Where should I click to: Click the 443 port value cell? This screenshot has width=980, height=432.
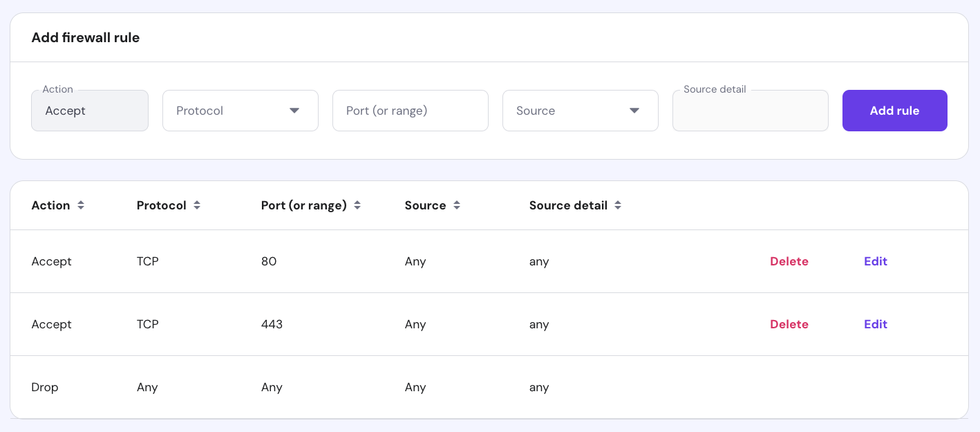click(272, 324)
